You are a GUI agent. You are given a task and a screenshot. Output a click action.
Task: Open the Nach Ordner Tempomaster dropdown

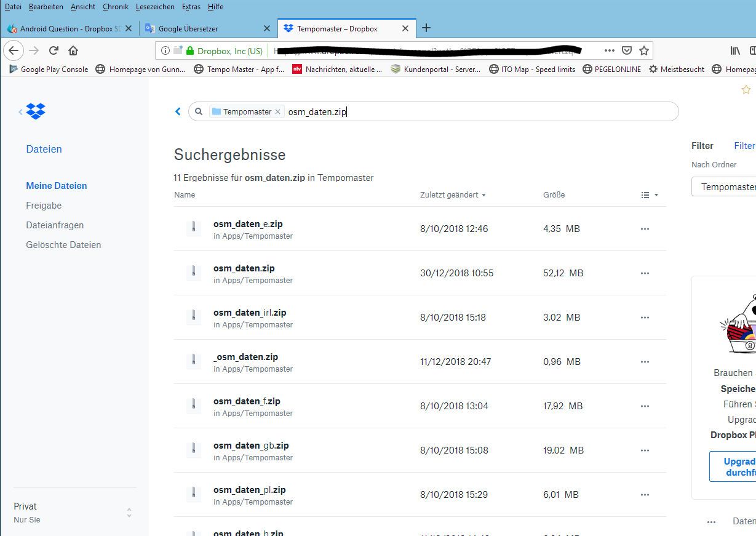click(x=724, y=186)
